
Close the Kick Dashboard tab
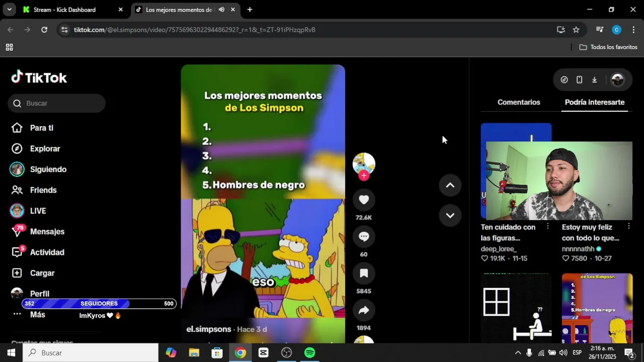pyautogui.click(x=120, y=10)
